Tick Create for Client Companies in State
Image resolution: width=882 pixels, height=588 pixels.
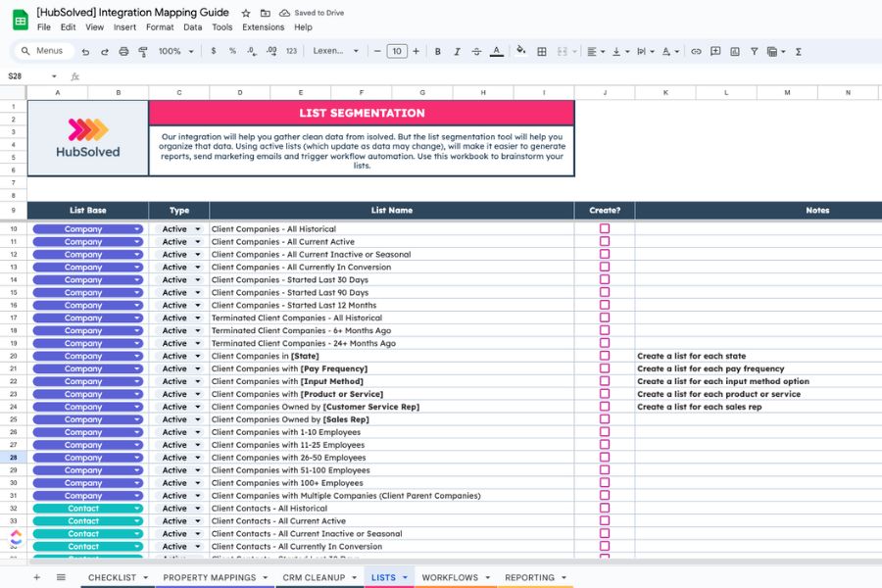[x=605, y=356]
